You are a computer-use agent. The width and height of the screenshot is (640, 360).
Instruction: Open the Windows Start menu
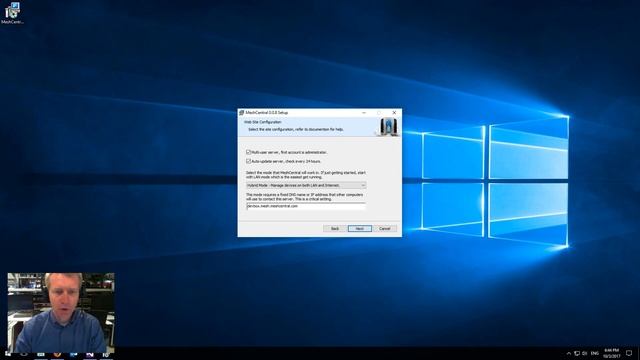7,354
